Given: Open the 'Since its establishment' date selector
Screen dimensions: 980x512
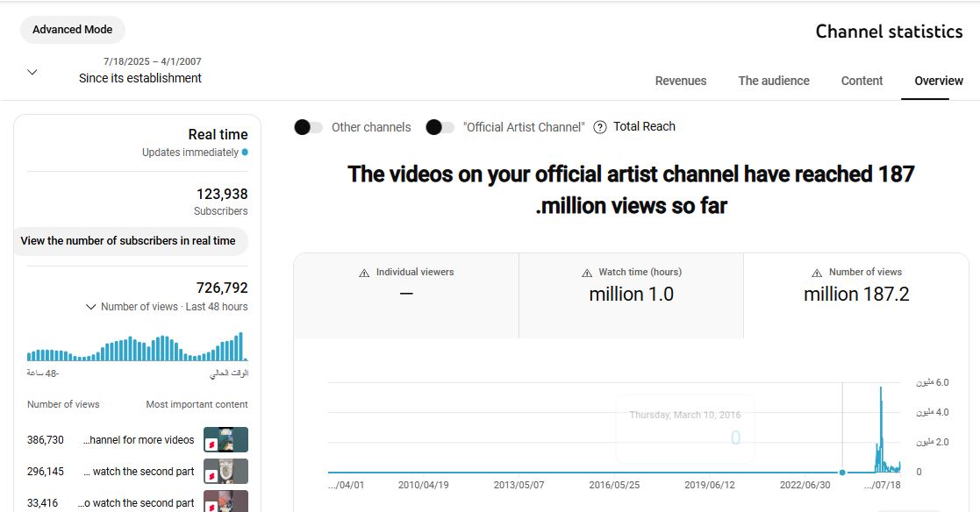Looking at the screenshot, I should click(x=140, y=78).
